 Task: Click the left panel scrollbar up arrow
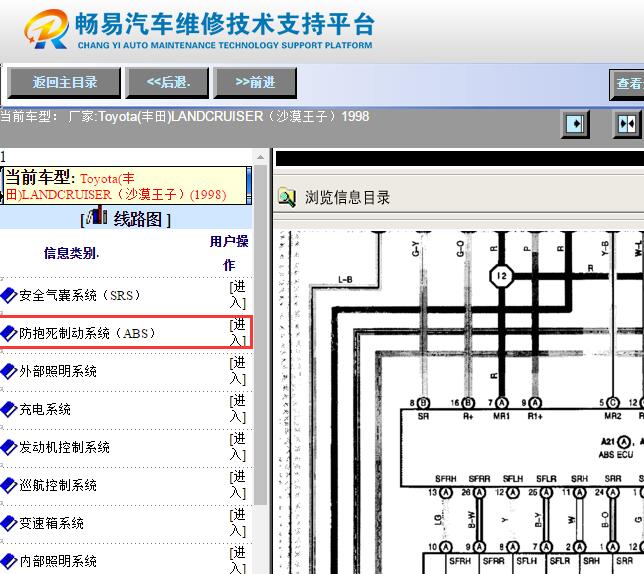point(260,157)
